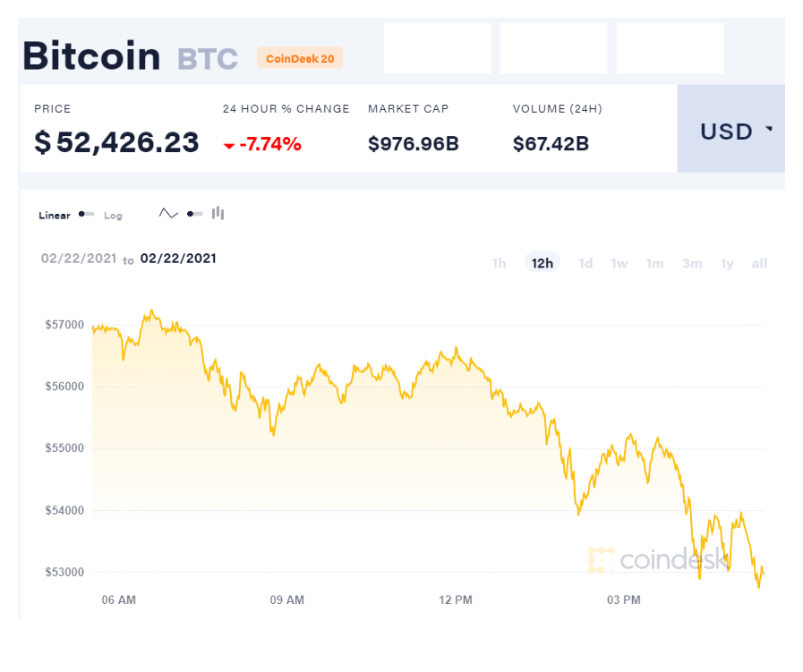Click the CoinDesk 20 badge
The image size is (803, 672).
(300, 58)
